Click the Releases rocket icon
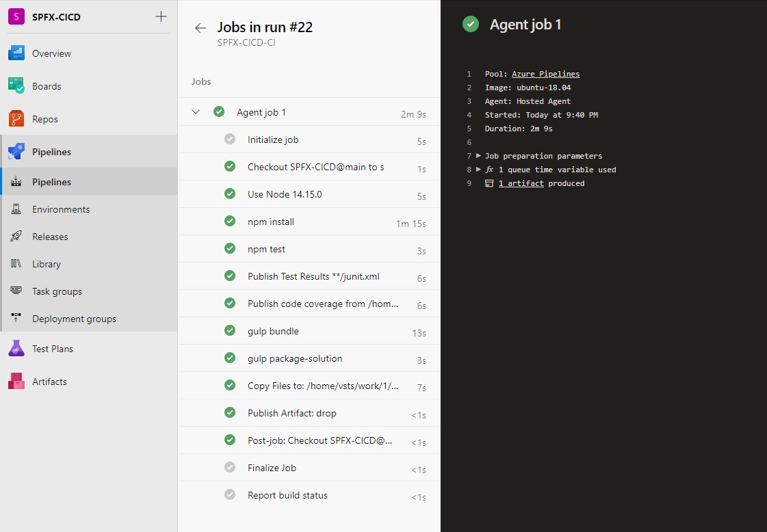 pyautogui.click(x=16, y=237)
